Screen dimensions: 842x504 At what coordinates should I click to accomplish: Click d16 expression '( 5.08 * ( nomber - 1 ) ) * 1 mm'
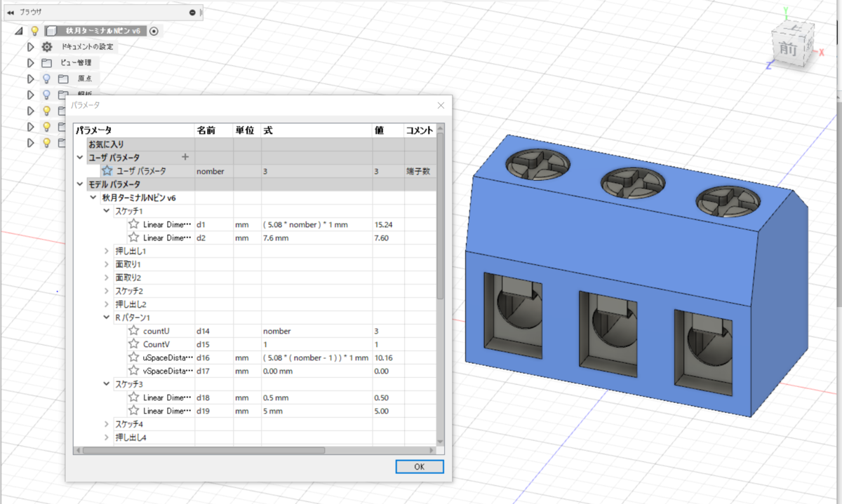click(316, 357)
